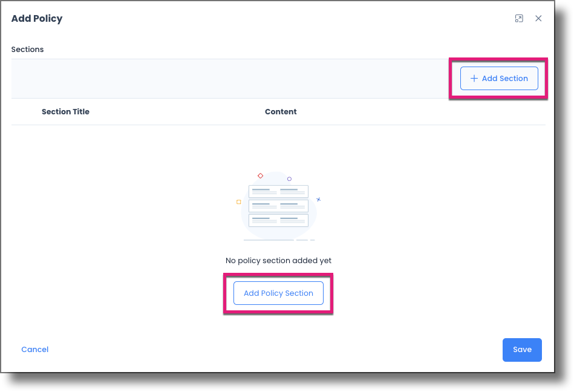
Task: Click the No policy section added yet text
Action: pos(278,260)
